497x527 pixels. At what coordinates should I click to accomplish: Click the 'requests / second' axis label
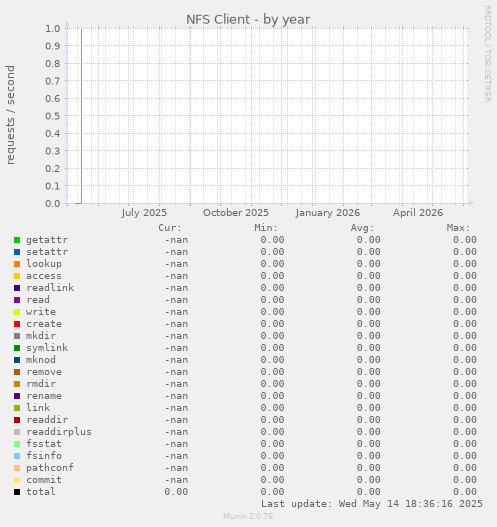[x=10, y=115]
